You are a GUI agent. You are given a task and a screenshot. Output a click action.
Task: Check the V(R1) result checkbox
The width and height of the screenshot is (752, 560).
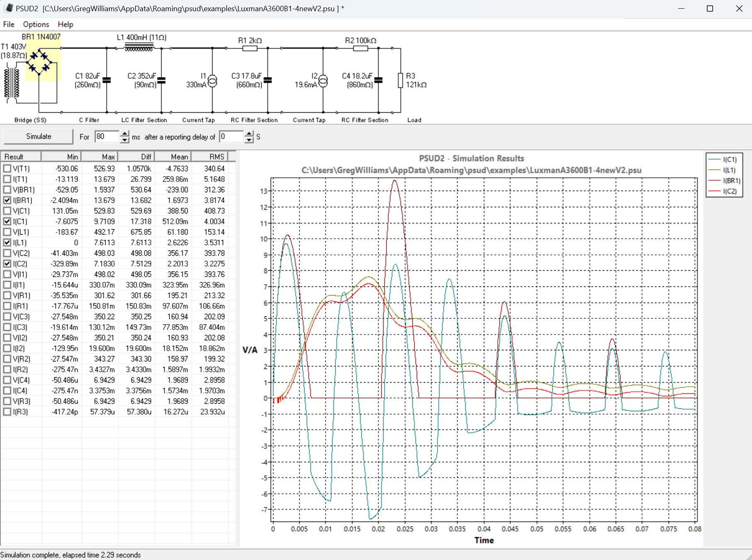tap(7, 296)
